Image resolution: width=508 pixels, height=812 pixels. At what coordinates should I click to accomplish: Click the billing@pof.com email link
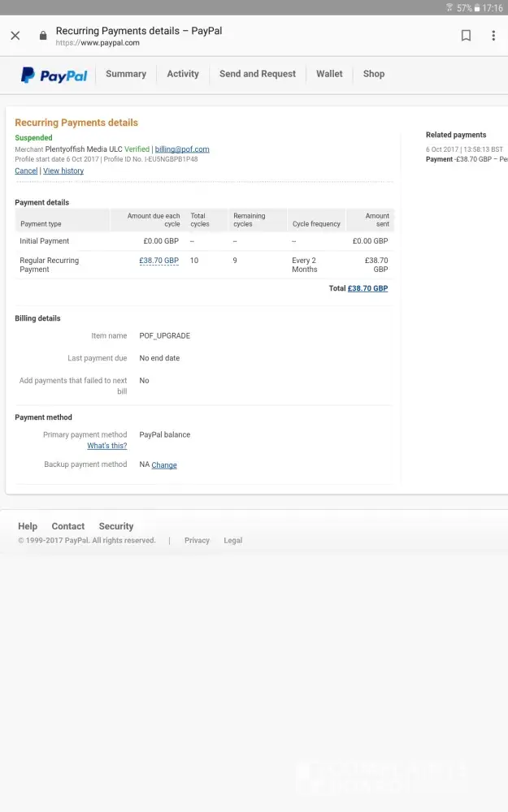[182, 149]
